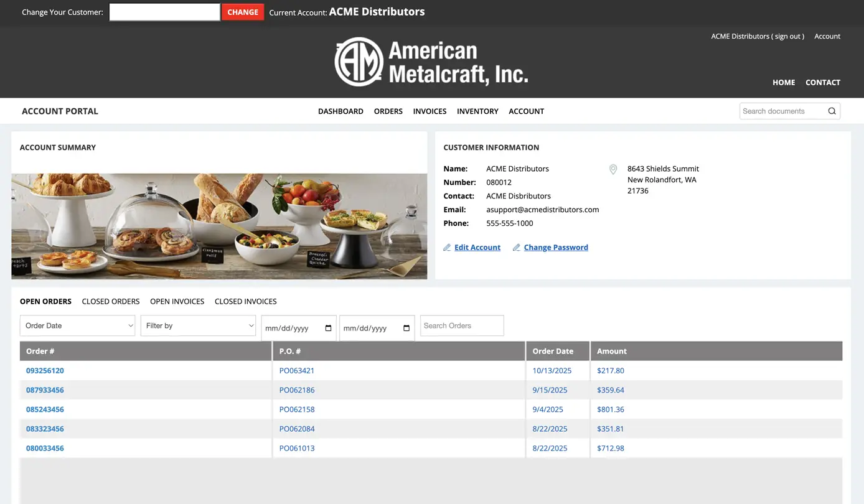Viewport: 864px width, 504px height.
Task: Click the Order Date column header
Action: pyautogui.click(x=558, y=351)
